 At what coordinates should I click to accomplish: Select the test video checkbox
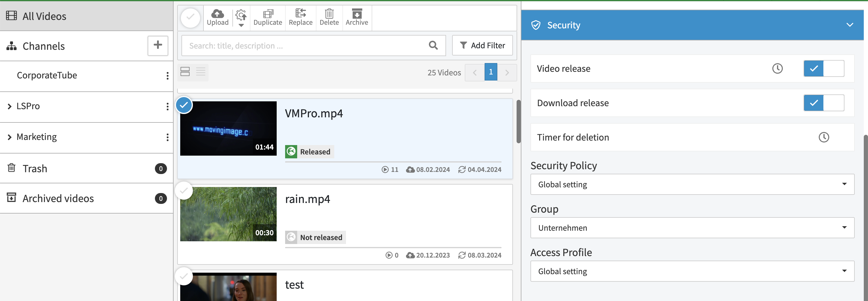(184, 276)
